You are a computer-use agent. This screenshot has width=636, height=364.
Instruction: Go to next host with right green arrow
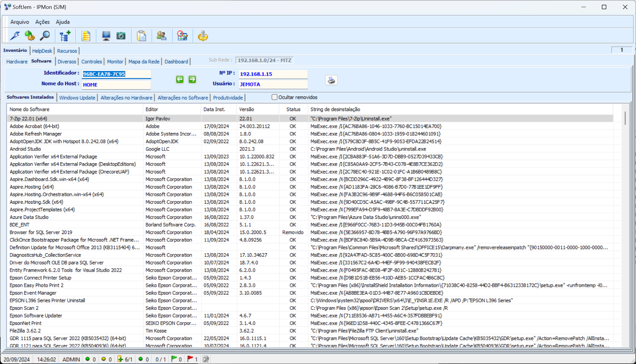click(x=192, y=79)
